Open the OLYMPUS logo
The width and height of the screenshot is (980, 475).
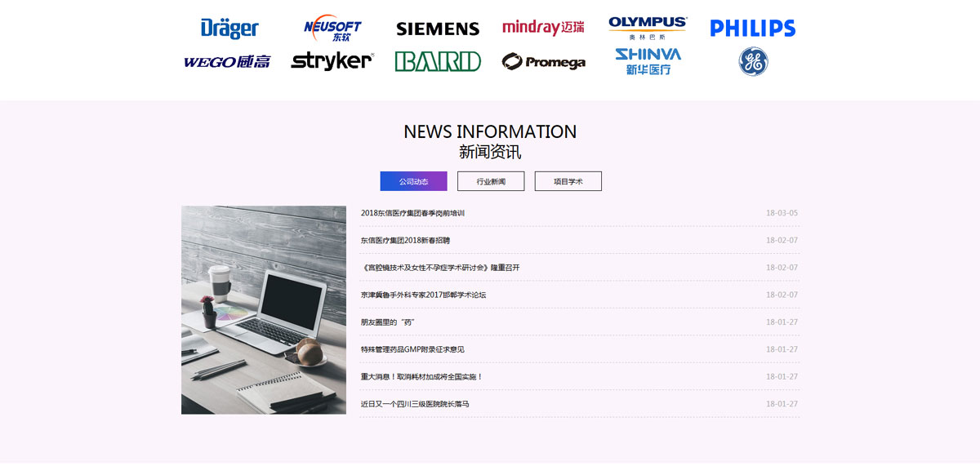pyautogui.click(x=648, y=28)
